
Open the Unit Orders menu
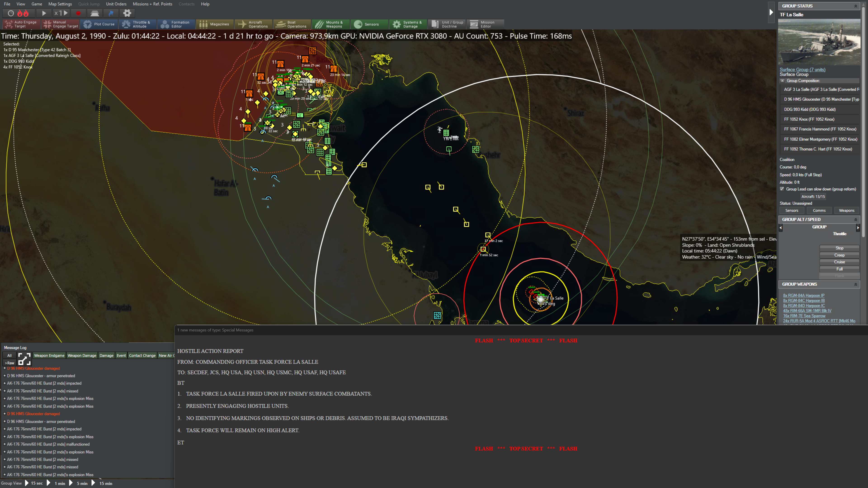[x=116, y=4]
